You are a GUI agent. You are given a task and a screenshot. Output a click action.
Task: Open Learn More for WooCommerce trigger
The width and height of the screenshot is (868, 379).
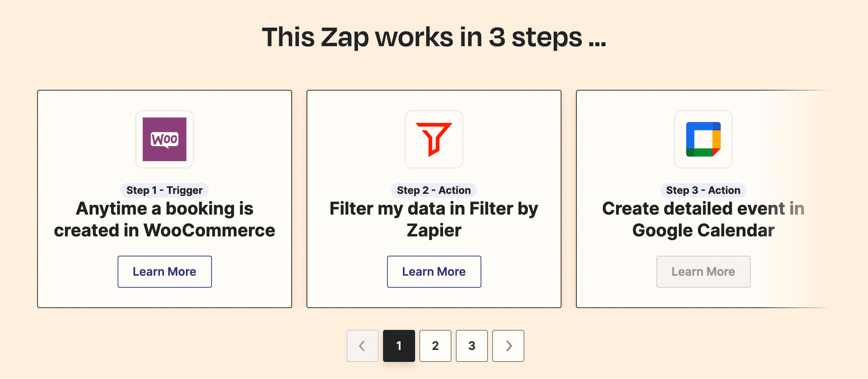[165, 272]
